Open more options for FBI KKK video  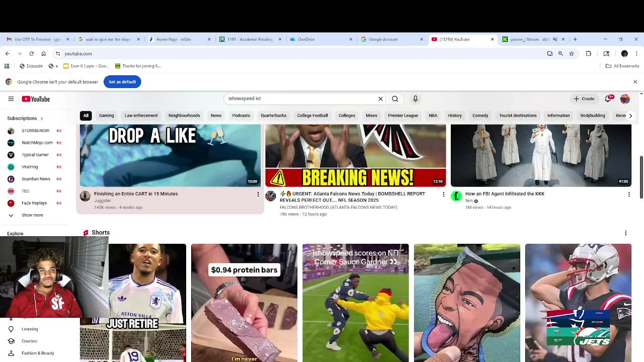click(x=629, y=194)
